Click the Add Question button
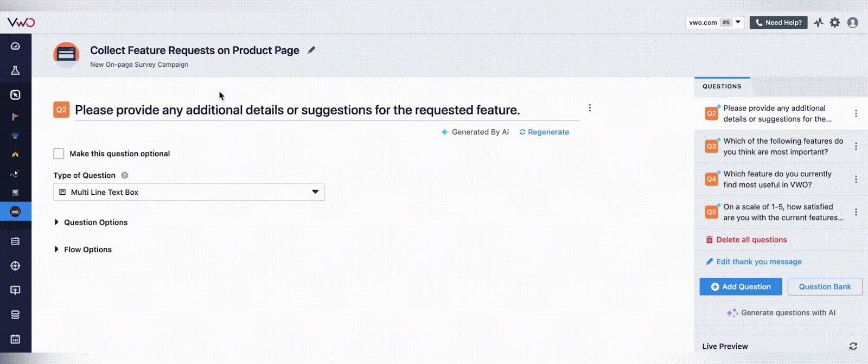Image resolution: width=868 pixels, height=364 pixels. 741,286
